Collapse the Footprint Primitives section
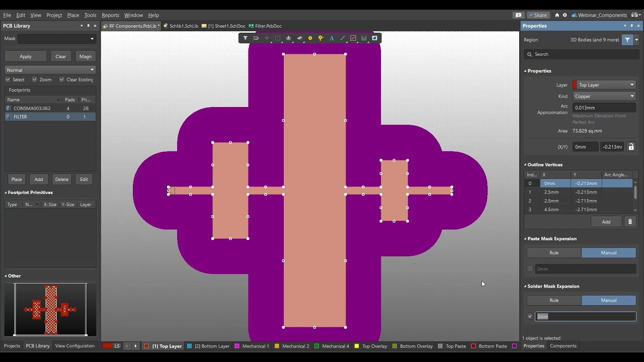 click(6, 193)
